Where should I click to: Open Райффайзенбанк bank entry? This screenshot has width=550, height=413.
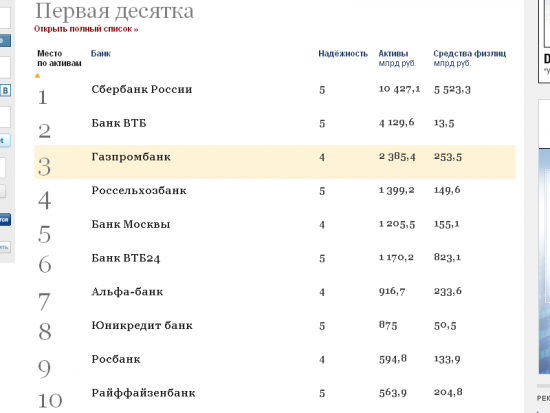coord(143,393)
